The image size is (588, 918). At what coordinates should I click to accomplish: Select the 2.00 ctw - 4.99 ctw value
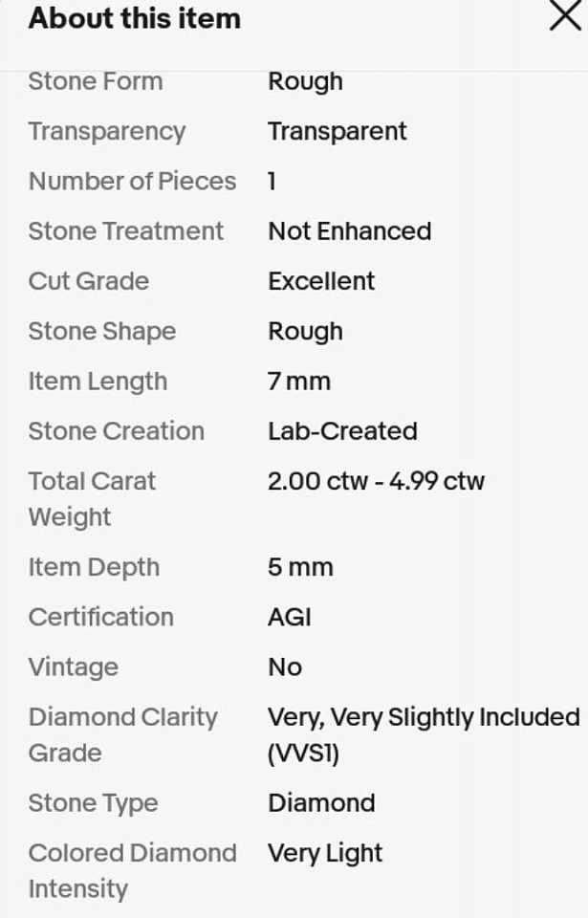[x=376, y=481]
